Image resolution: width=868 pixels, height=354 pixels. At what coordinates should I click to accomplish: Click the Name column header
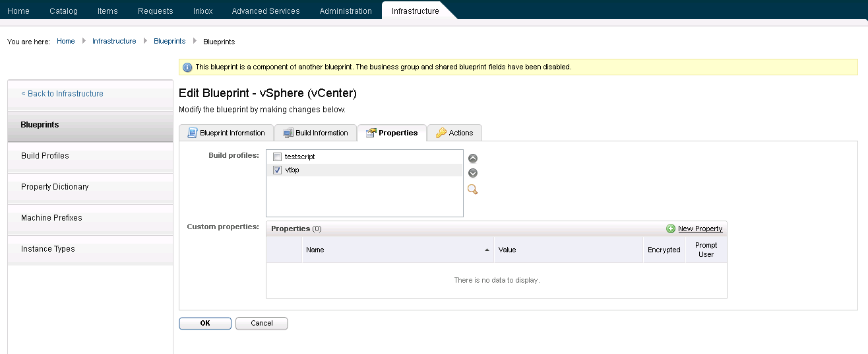tap(398, 250)
